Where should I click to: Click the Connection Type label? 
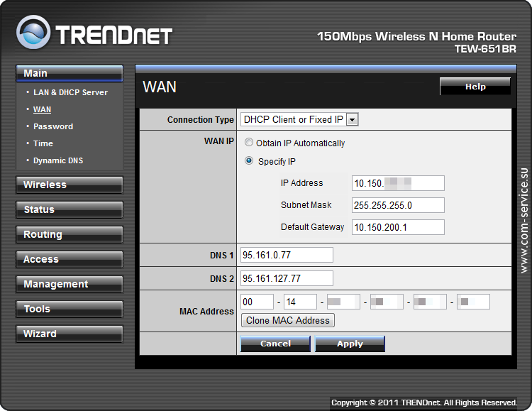click(201, 120)
